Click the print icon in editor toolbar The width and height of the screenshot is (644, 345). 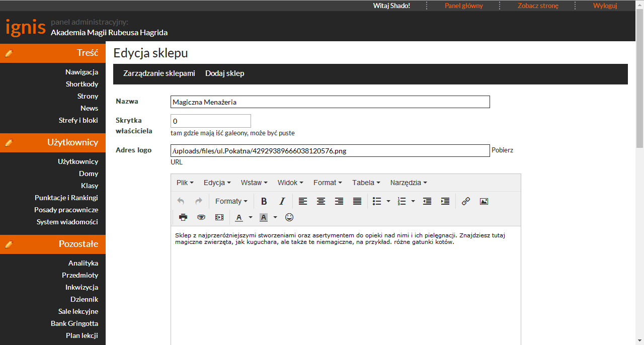click(x=183, y=217)
